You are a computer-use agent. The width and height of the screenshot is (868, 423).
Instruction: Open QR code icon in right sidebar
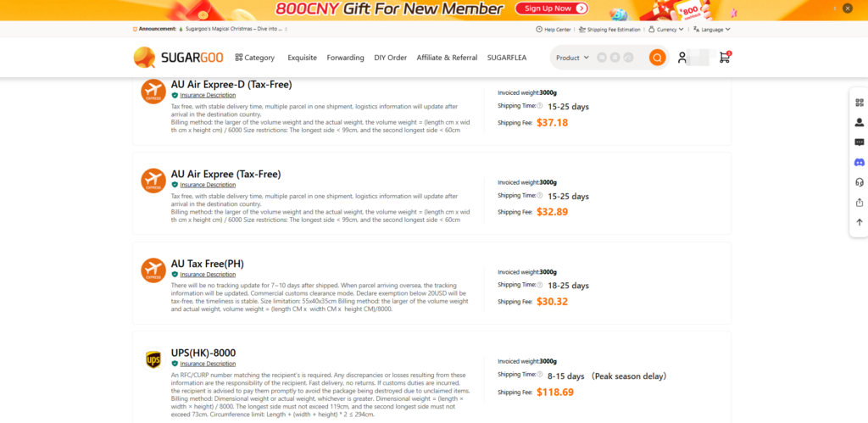coord(860,103)
